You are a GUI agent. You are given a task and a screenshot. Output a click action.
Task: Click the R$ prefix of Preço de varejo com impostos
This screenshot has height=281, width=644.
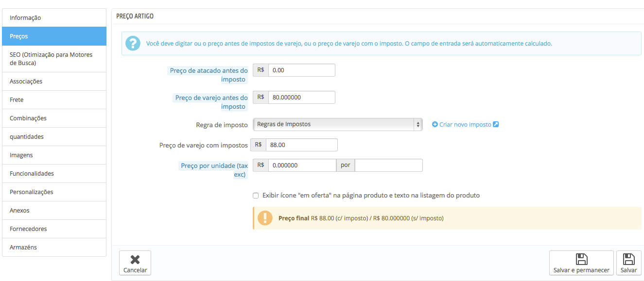pos(259,145)
